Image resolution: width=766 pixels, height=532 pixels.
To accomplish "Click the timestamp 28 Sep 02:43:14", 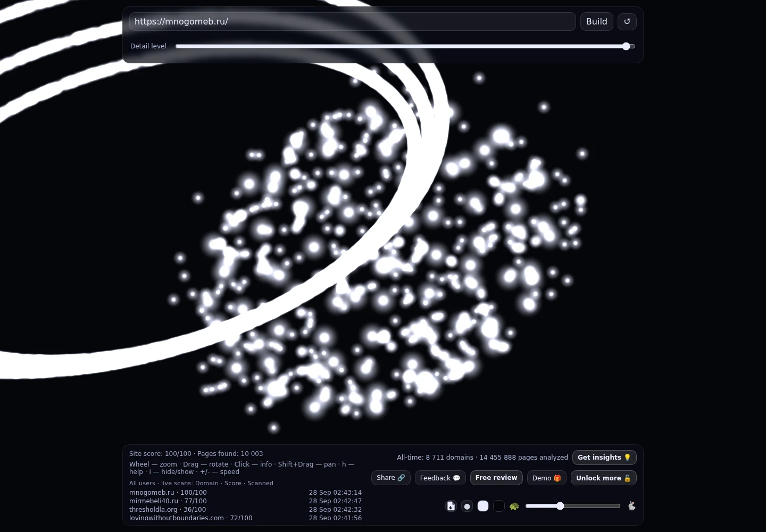I will click(x=335, y=493).
